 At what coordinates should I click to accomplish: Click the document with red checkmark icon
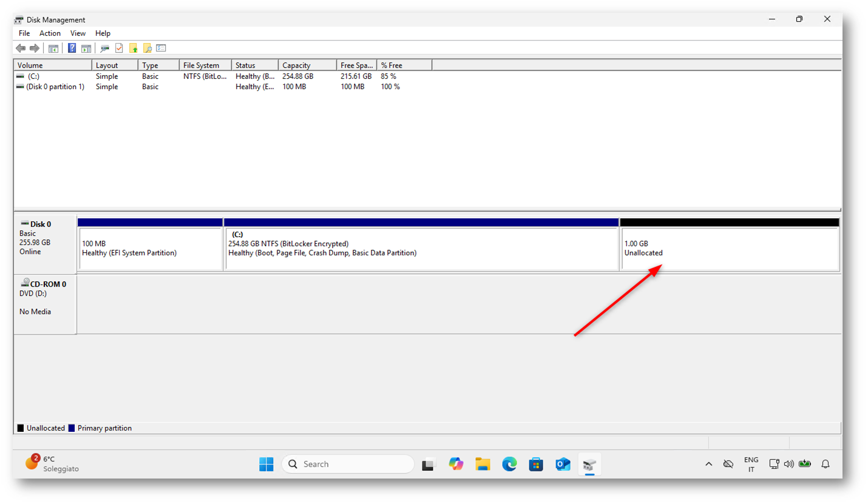[x=119, y=49]
